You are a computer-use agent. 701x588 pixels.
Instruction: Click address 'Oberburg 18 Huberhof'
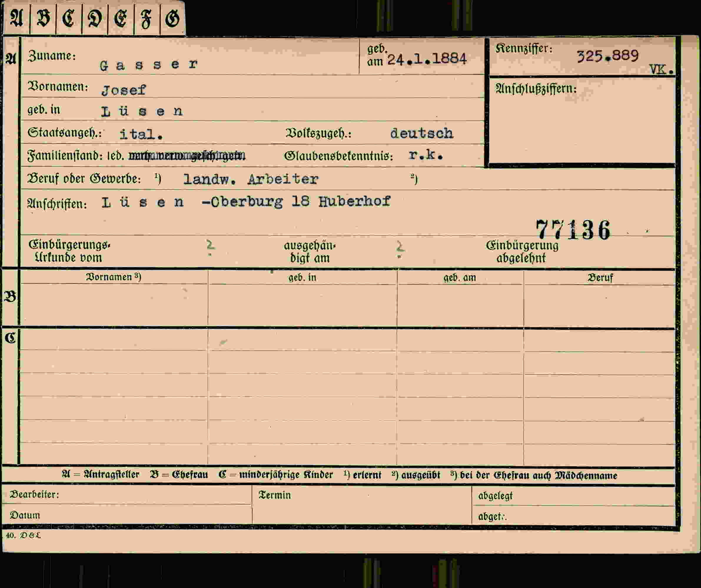(x=300, y=201)
